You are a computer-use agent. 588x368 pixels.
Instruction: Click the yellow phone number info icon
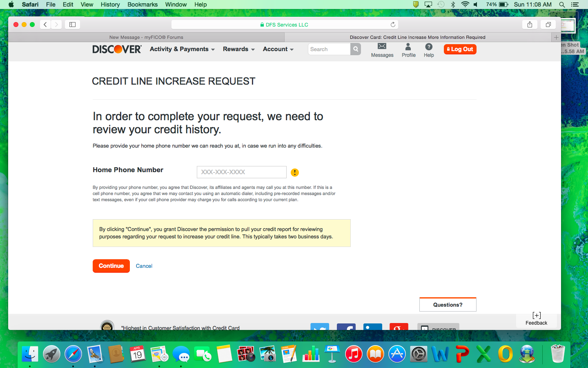pos(295,173)
